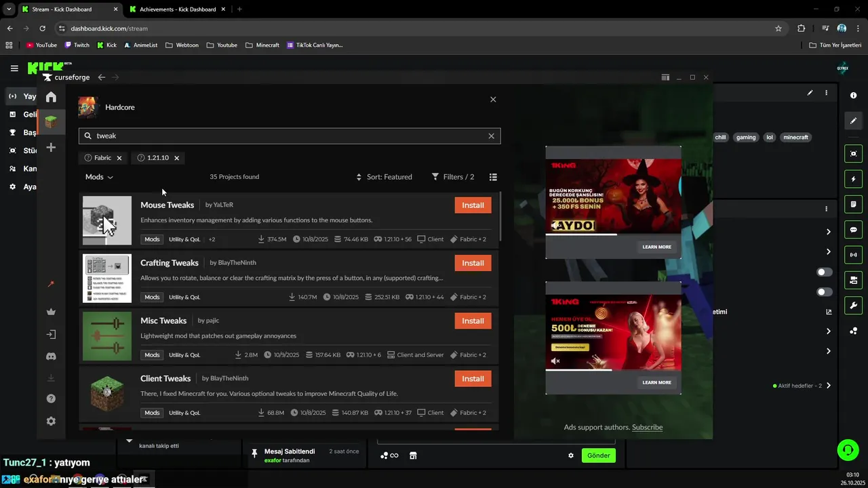Reload the Kick dashboard page
The height and width of the screenshot is (488, 868).
[x=42, y=28]
